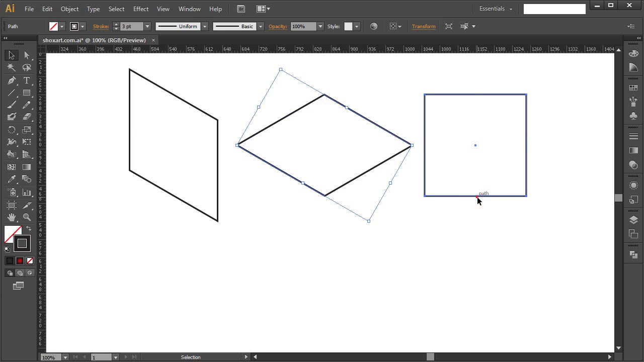Viewport: 644px width, 362px height.
Task: Open the stroke color dropdown in control bar
Action: pos(83,27)
